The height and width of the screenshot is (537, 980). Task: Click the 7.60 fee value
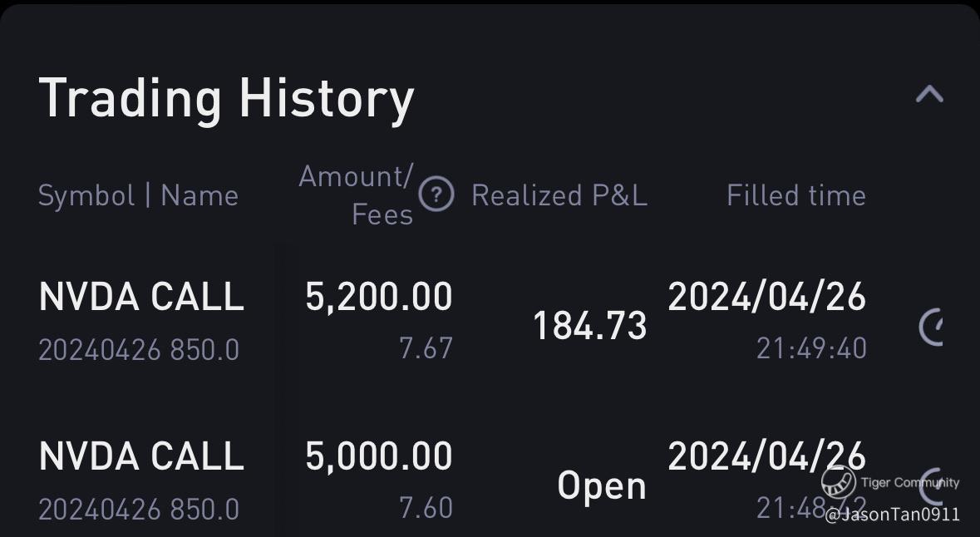point(426,507)
